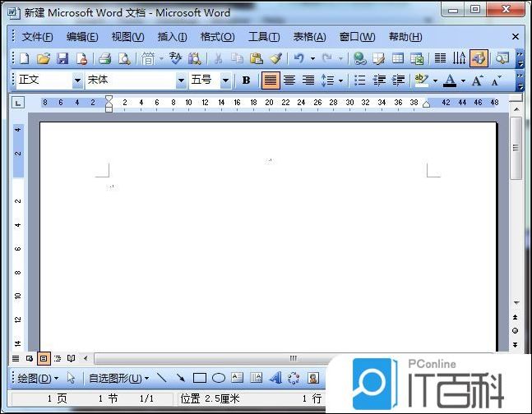This screenshot has width=532, height=414.
Task: Click the Paste clipboard icon
Action: click(x=257, y=58)
